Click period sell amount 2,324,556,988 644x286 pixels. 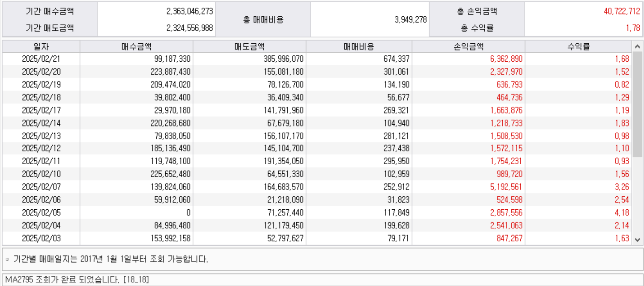[190, 28]
